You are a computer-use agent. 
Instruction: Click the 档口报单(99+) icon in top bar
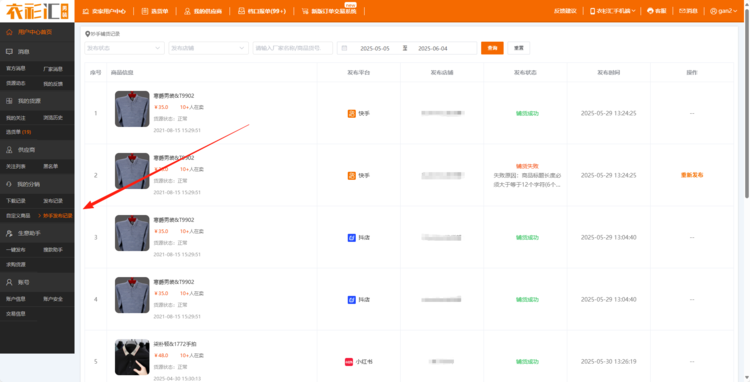tap(241, 11)
